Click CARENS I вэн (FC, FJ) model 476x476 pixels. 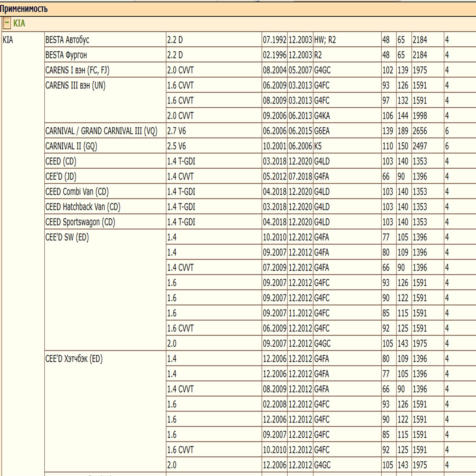[77, 70]
